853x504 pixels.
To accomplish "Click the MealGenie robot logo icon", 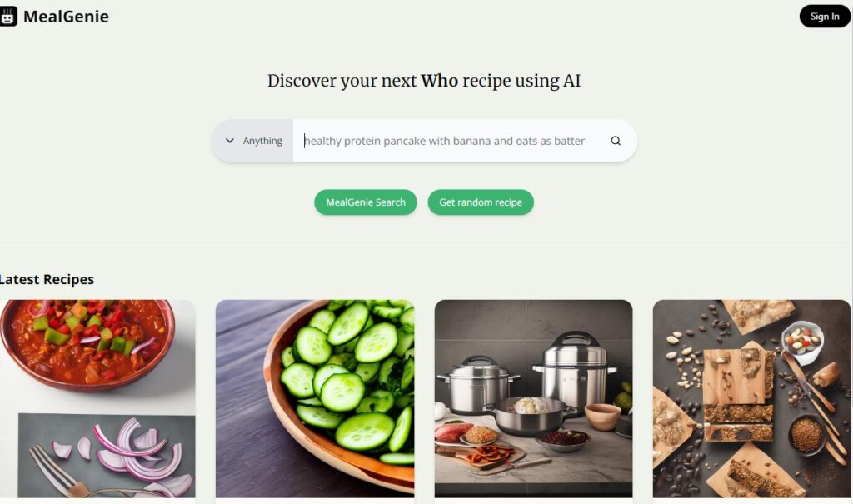I will click(7, 17).
